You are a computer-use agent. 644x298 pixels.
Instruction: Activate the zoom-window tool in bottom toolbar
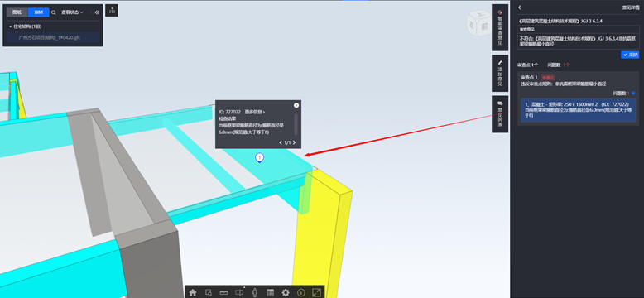click(x=209, y=292)
